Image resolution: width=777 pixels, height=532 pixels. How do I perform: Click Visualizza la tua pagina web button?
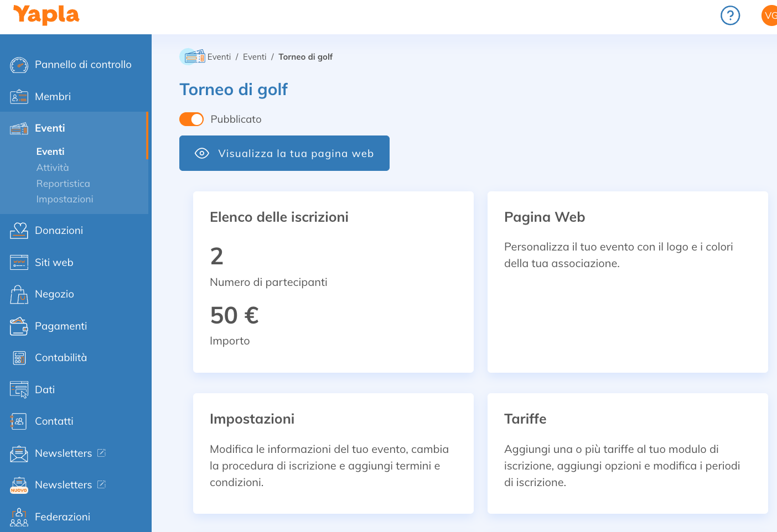284,153
